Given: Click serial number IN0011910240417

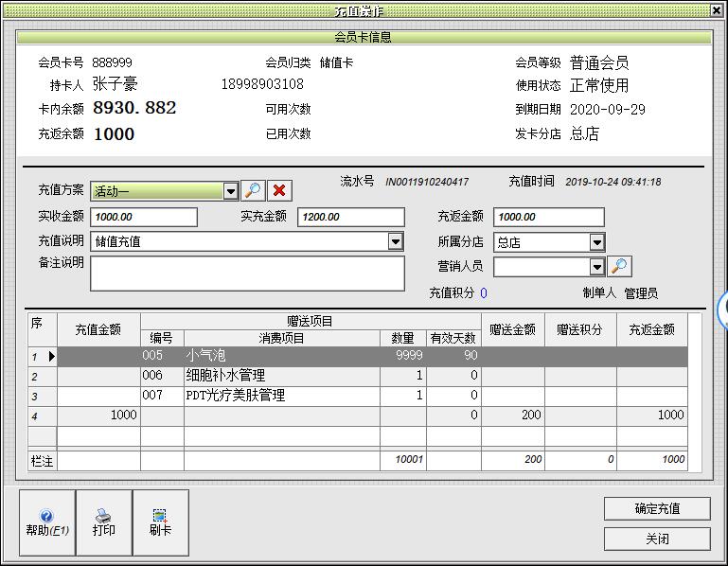Looking at the screenshot, I should coord(427,182).
